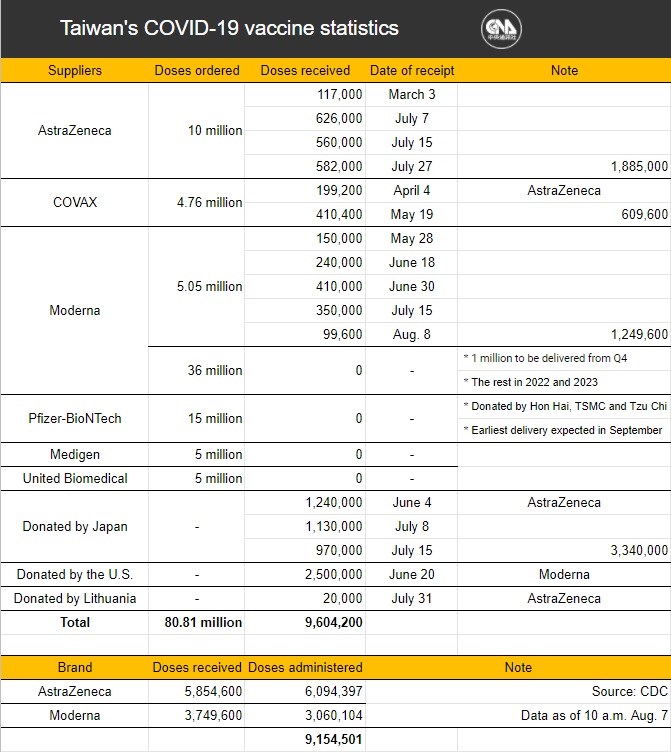Select the "Date of receipt" column header
This screenshot has width=671, height=752.
pos(412,70)
